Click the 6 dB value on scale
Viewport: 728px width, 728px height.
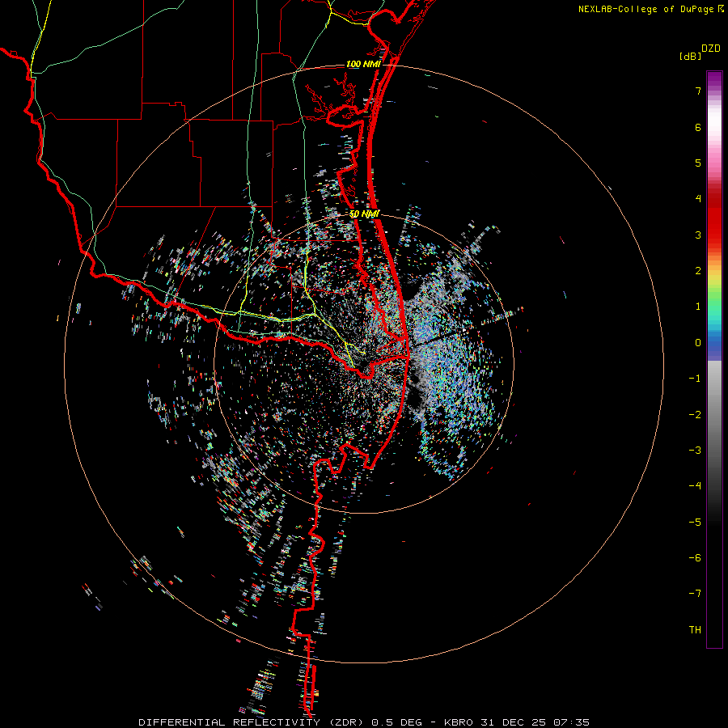click(698, 127)
